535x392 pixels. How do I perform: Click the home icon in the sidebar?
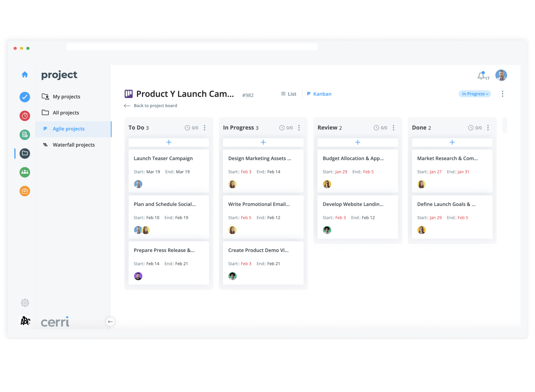25,75
